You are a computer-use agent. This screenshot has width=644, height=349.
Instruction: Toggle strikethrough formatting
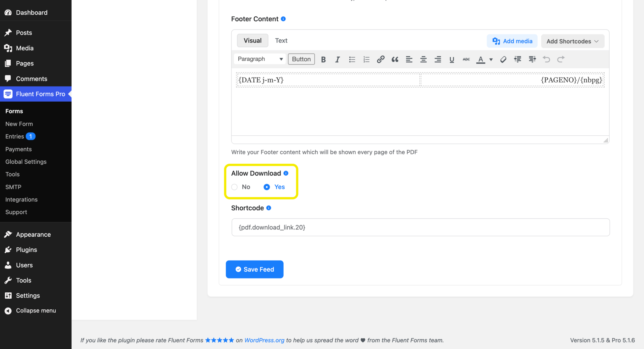point(466,59)
